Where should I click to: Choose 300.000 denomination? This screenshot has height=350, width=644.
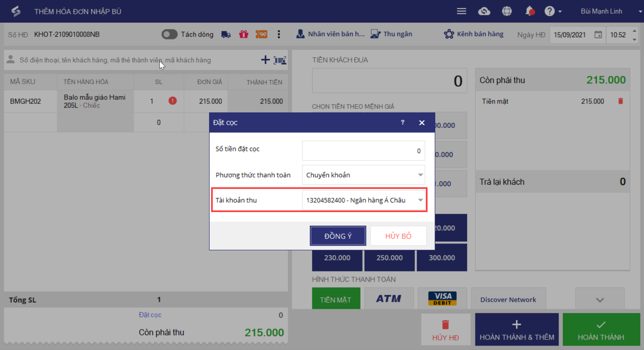click(442, 258)
